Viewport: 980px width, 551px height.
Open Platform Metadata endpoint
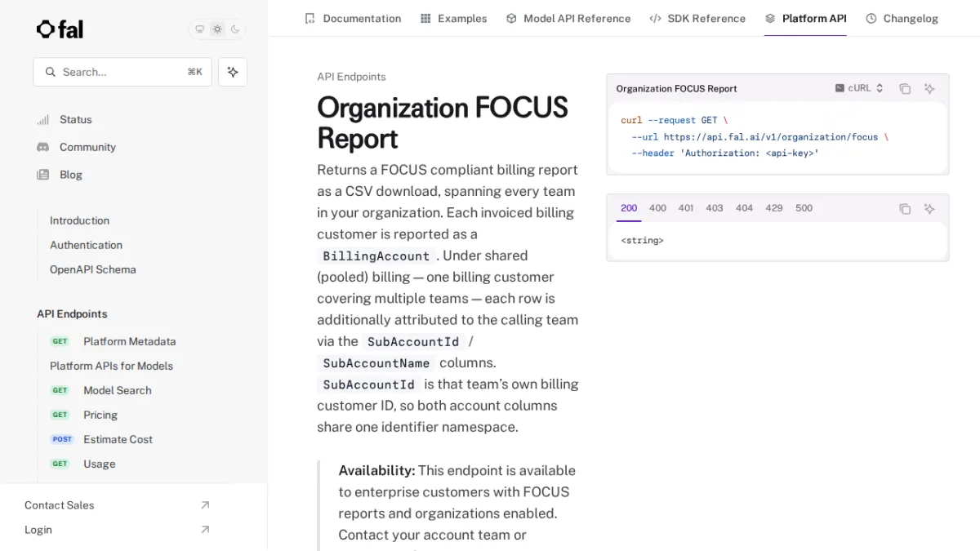[x=129, y=341]
